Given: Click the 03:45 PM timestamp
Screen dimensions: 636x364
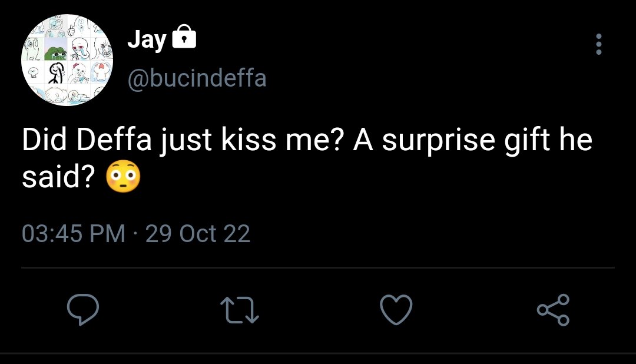Looking at the screenshot, I should 74,233.
